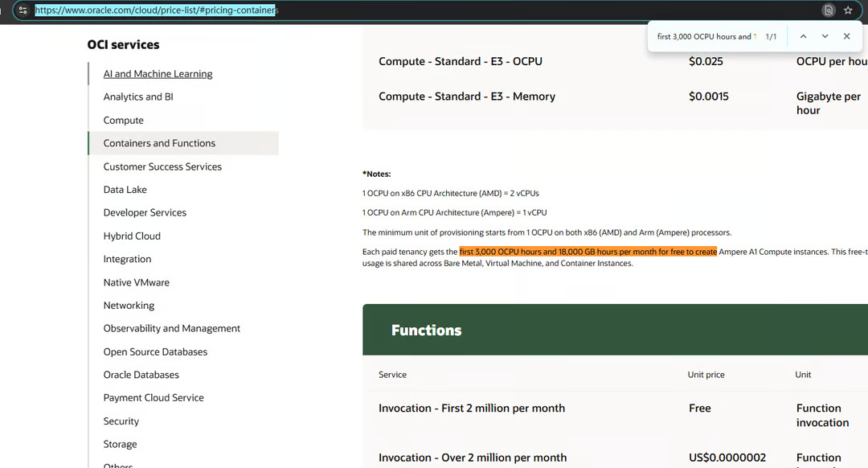This screenshot has width=868, height=468.
Task: Click 'Invocation - Over 2 million per month'
Action: (473, 458)
